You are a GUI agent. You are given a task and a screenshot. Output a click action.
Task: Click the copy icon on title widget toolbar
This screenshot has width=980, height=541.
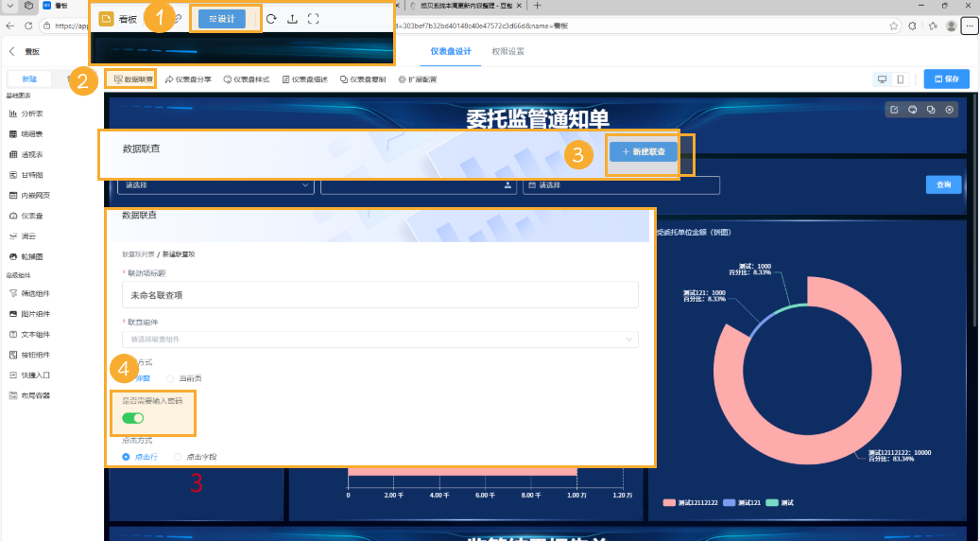coord(931,110)
